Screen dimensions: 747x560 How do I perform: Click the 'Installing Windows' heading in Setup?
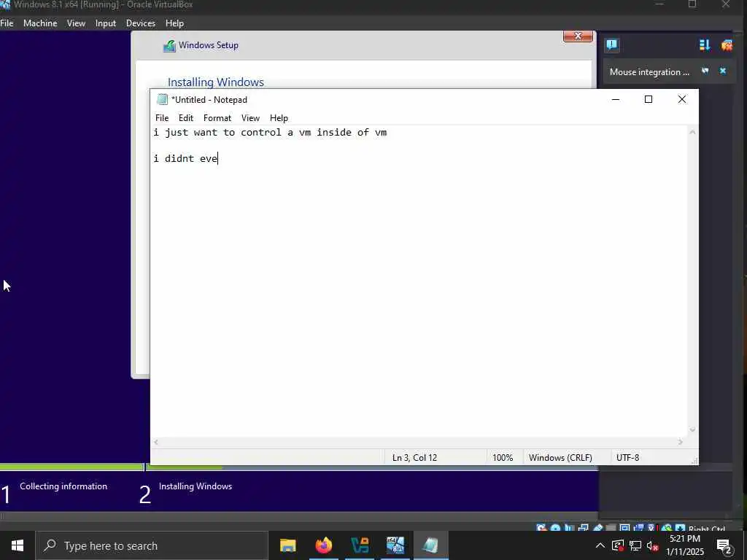(216, 82)
